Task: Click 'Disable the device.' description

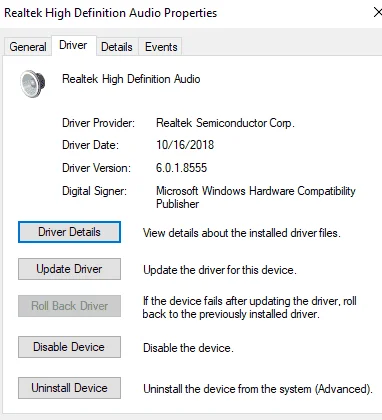Action: click(188, 348)
